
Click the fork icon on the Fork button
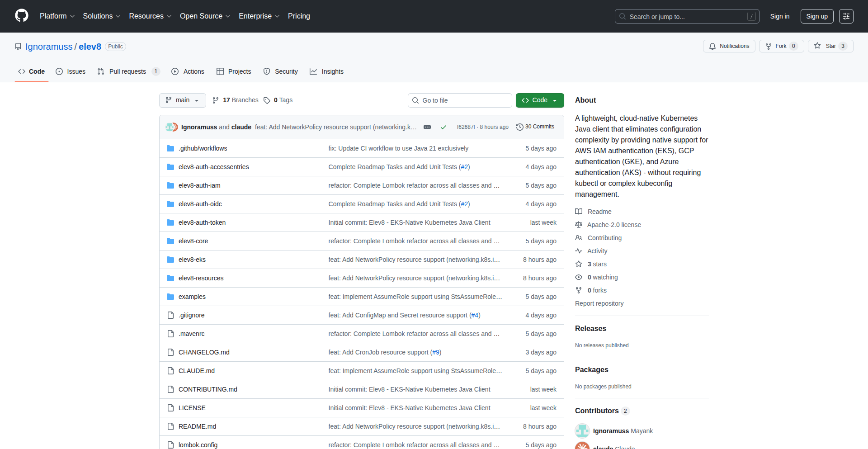click(769, 46)
